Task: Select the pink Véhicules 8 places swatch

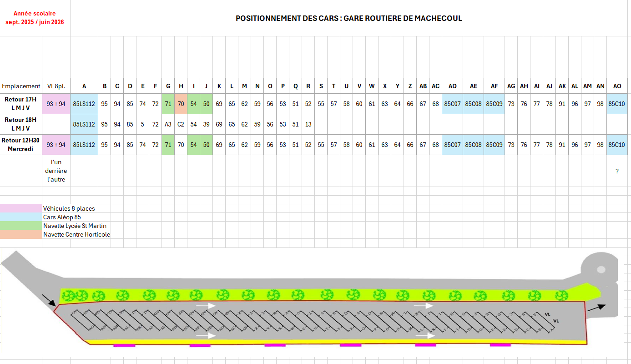Action: 21,208
